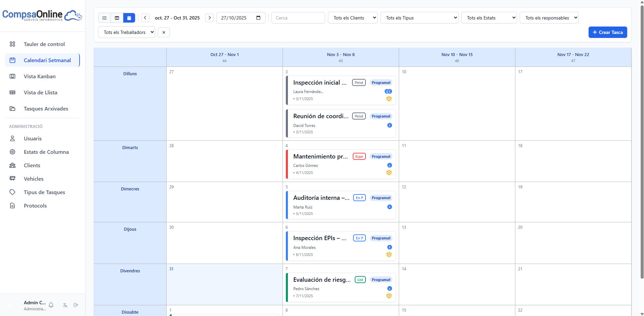The image size is (644, 316).
Task: Open the Tots els Tipus dropdown
Action: (x=419, y=18)
